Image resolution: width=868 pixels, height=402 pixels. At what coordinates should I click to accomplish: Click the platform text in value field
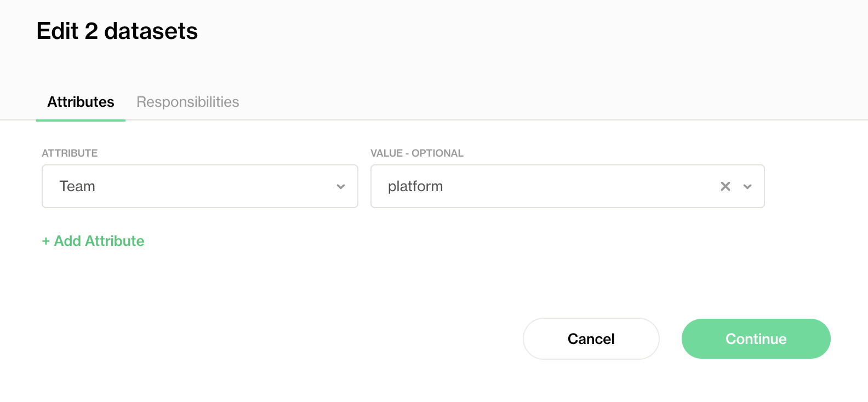(415, 186)
